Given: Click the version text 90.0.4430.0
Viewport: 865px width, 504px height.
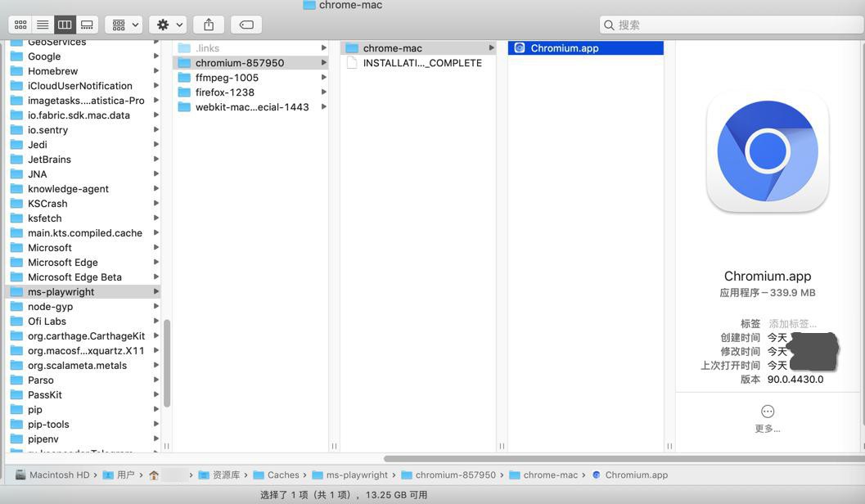Looking at the screenshot, I should (795, 380).
